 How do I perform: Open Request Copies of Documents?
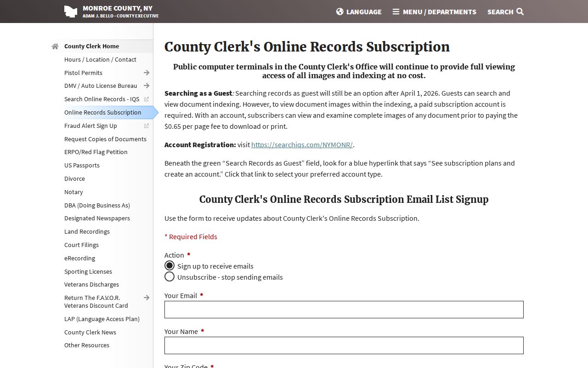click(105, 139)
